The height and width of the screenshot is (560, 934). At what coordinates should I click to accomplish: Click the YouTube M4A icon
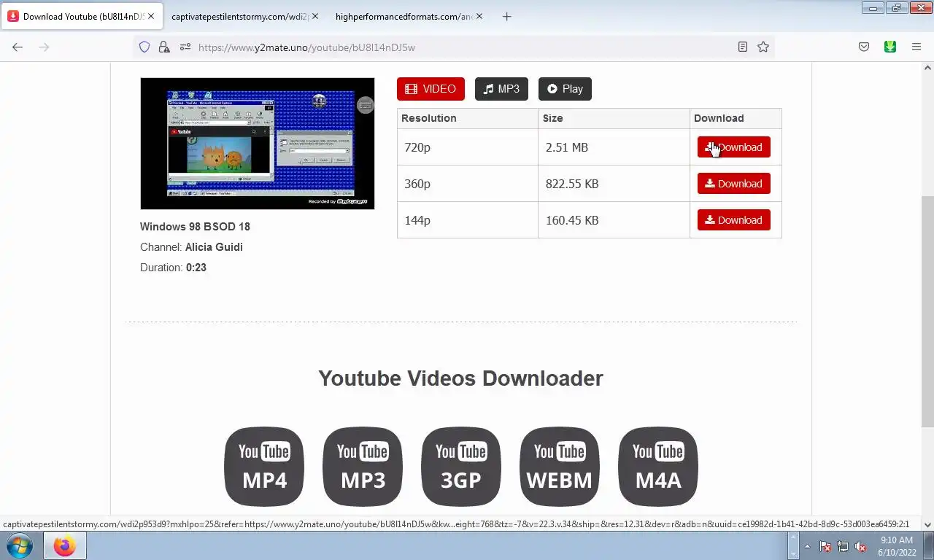click(658, 467)
